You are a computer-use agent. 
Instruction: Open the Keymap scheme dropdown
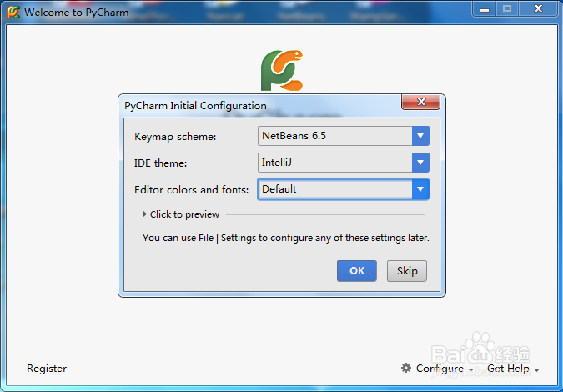(x=344, y=136)
